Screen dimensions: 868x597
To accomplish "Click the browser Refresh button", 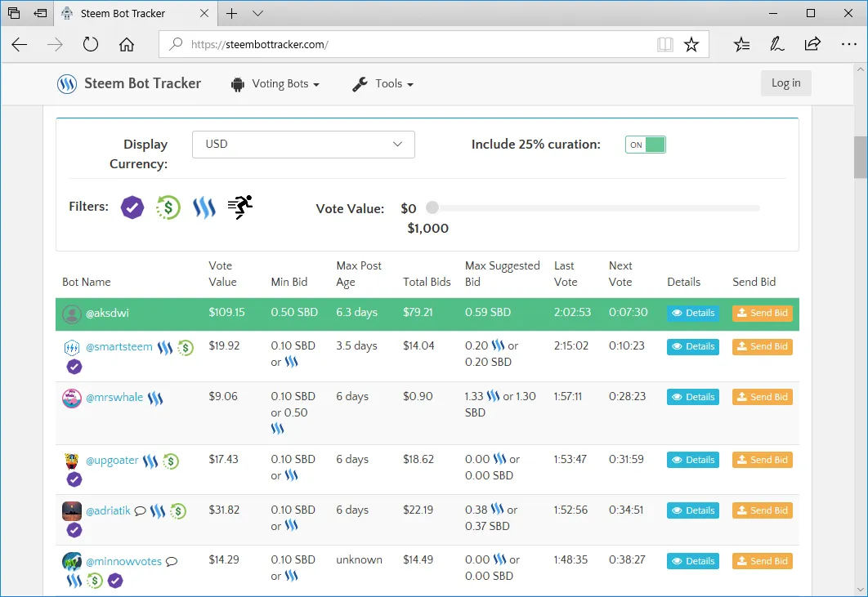I will 90,44.
